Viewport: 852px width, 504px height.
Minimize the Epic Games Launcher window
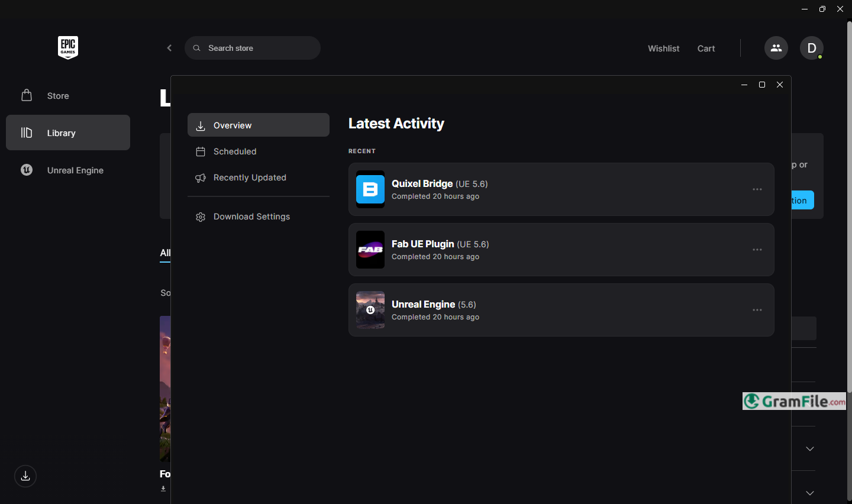[x=805, y=9]
